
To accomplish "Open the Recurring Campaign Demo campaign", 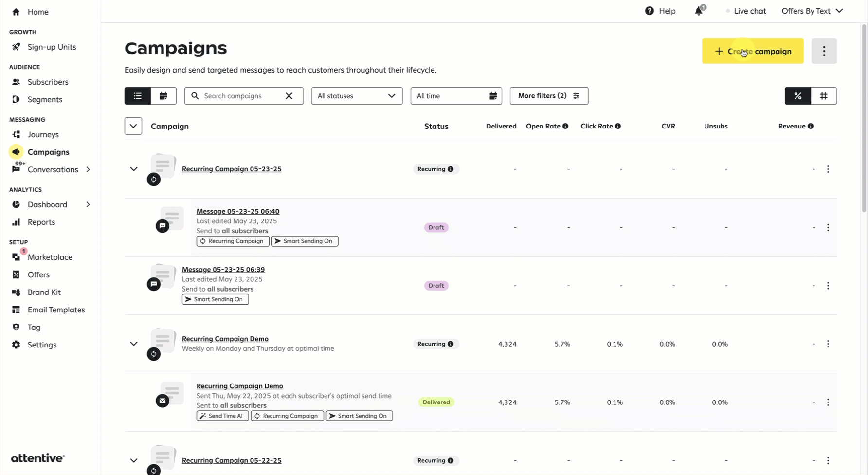I will (225, 339).
